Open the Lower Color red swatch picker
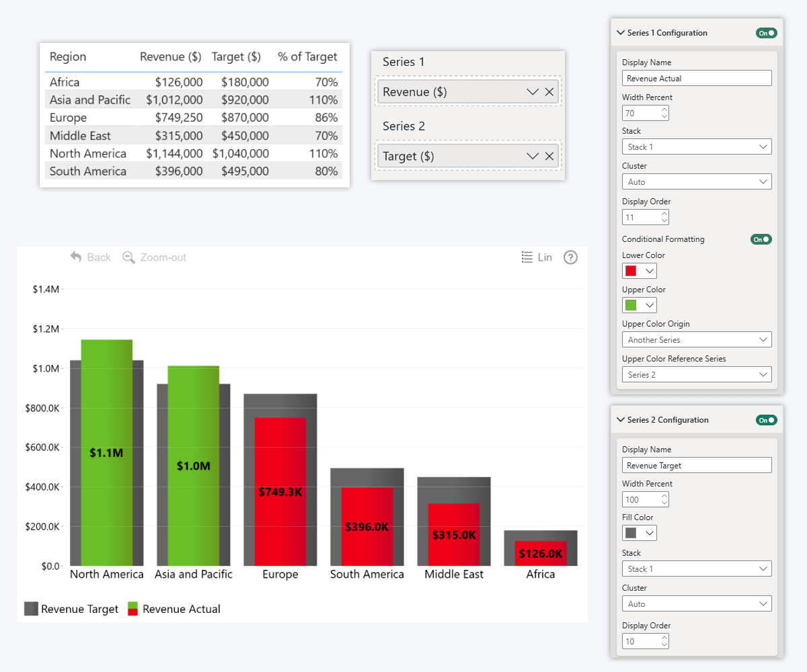This screenshot has height=672, width=807. [x=639, y=271]
